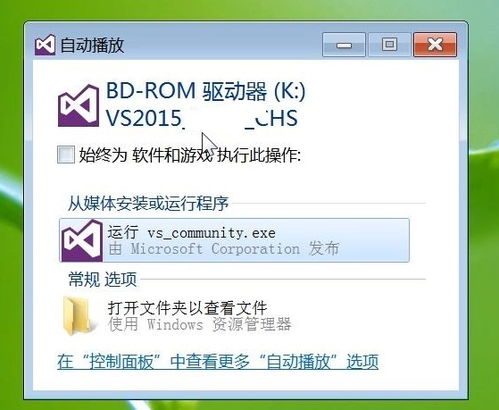Click the VS2015 CHS volume label
Viewport: 499px width, 410px height.
coord(202,118)
